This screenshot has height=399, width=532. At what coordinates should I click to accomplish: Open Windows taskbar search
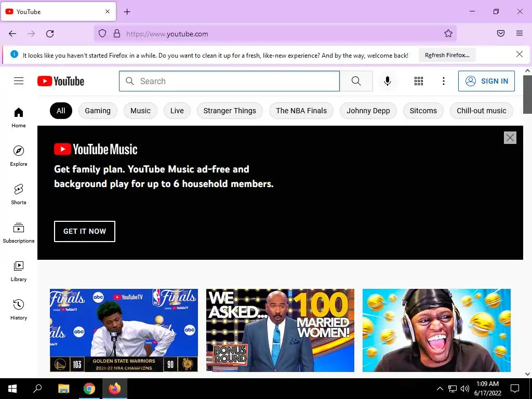(x=37, y=389)
